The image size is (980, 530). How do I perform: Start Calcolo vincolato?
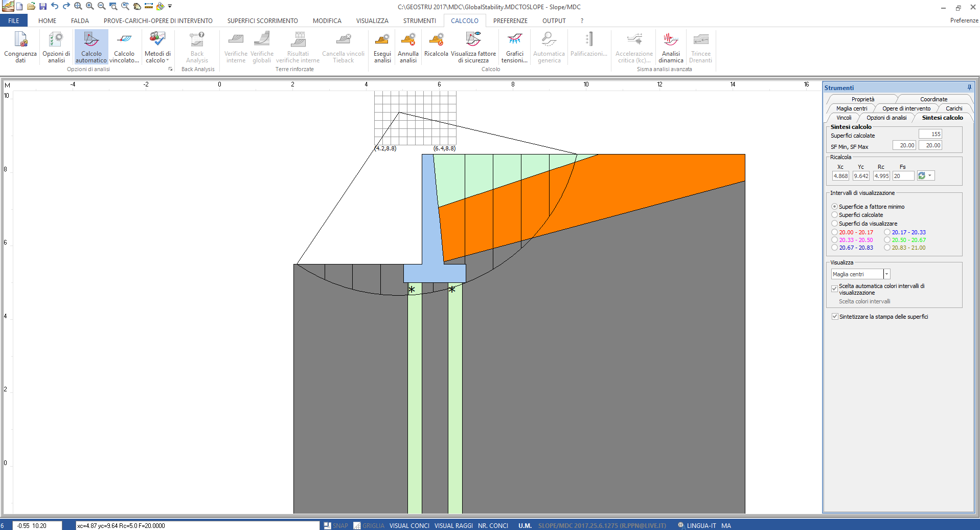point(124,47)
